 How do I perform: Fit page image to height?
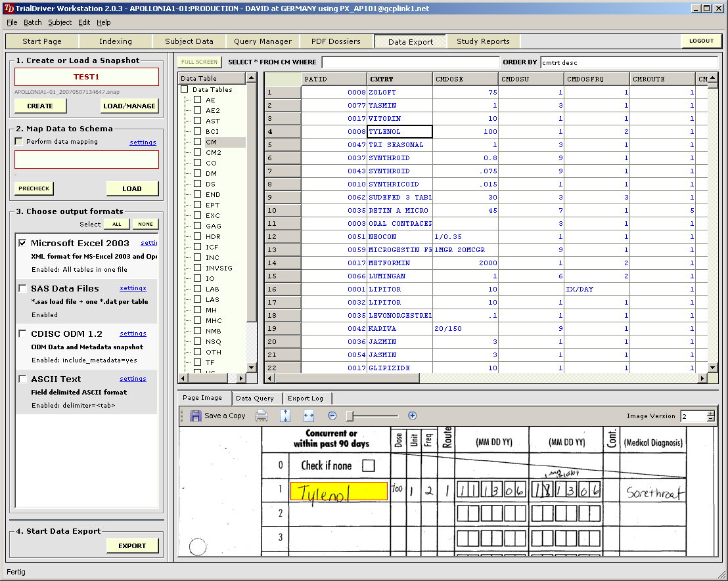point(285,416)
